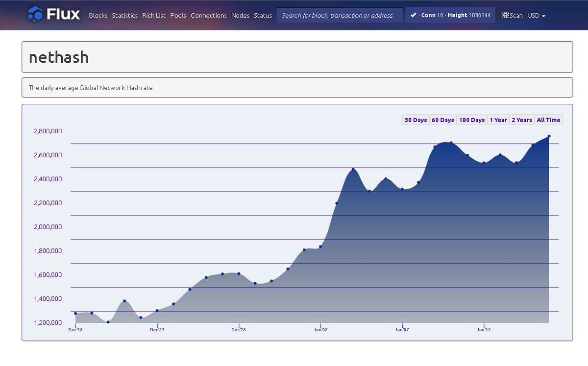The height and width of the screenshot is (366, 588).
Task: Click the Flux cube logo icon
Action: coord(35,14)
